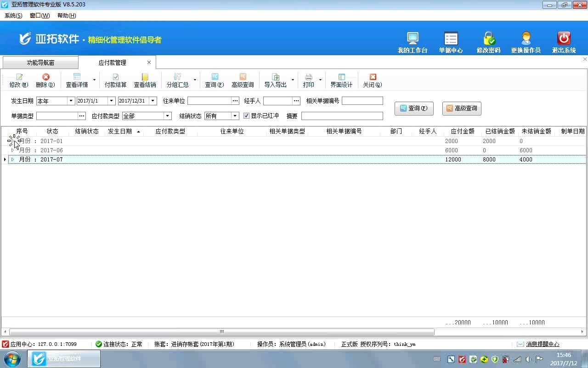Viewport: 588px width, 368px height.
Task: Expand the 月份 2017-07 row
Action: click(x=12, y=159)
